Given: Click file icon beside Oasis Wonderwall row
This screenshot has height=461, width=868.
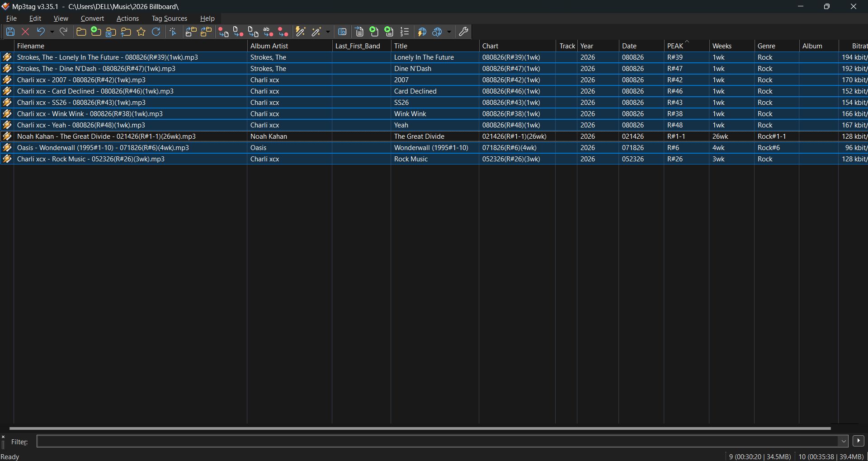Looking at the screenshot, I should coord(7,148).
